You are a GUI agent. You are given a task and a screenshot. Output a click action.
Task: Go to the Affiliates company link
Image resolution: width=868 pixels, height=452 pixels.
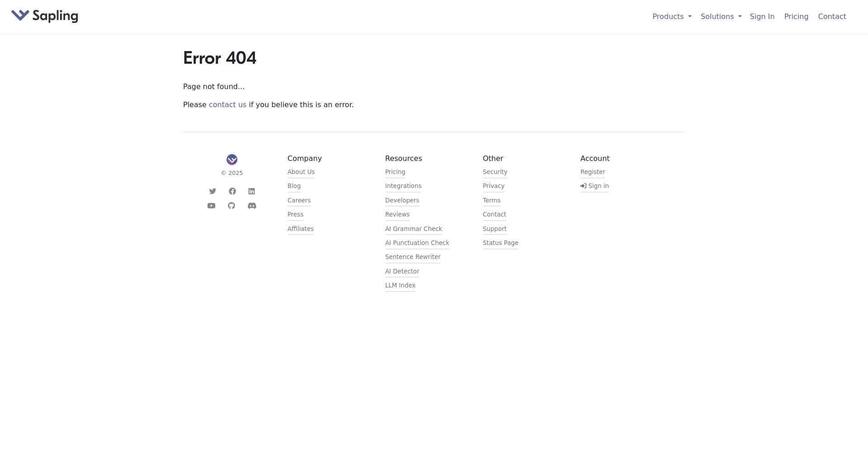pyautogui.click(x=301, y=229)
